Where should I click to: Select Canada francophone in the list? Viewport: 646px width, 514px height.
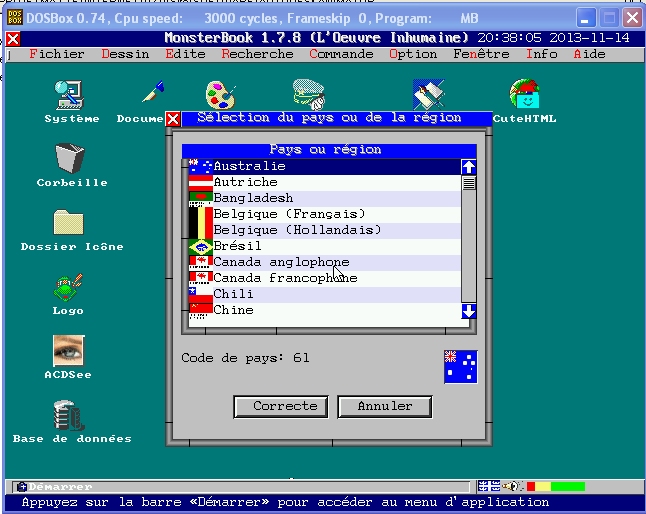click(325, 279)
